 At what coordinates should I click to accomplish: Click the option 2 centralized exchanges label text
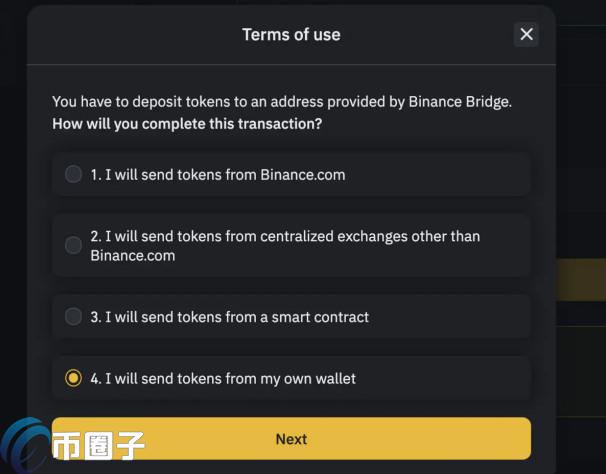click(x=285, y=245)
